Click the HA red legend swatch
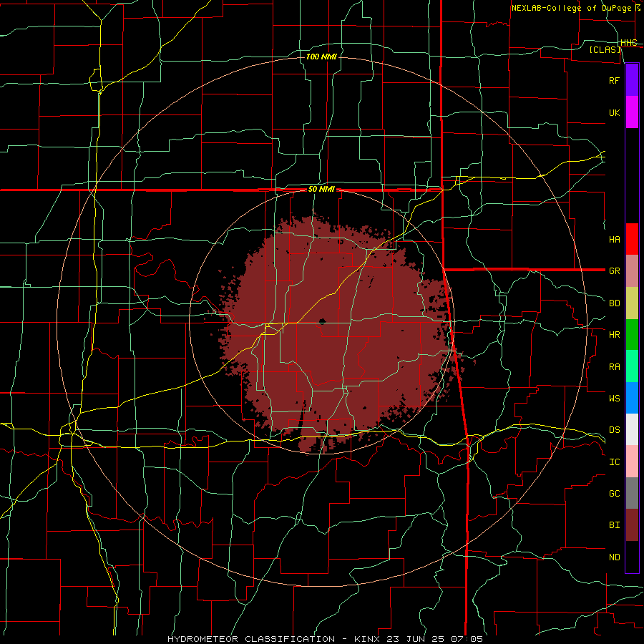This screenshot has height=644, width=644. tap(632, 239)
